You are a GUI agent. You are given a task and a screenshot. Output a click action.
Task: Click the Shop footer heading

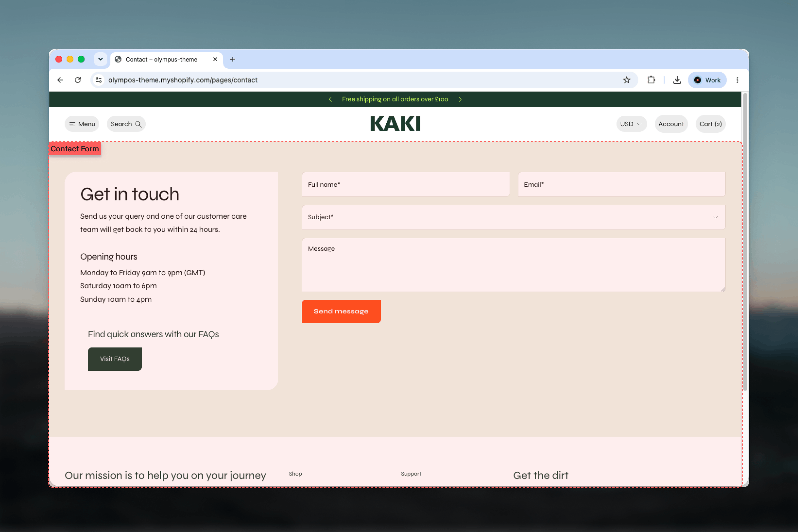295,474
